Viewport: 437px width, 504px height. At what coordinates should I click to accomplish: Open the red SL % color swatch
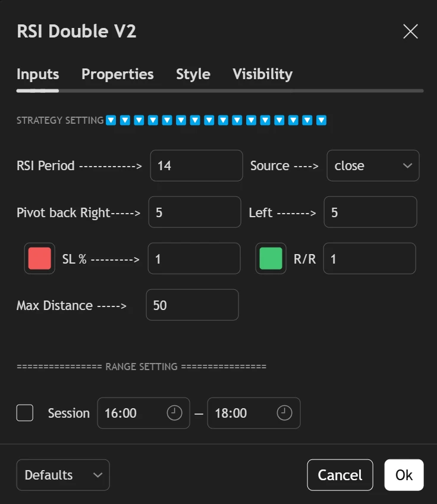pos(40,258)
